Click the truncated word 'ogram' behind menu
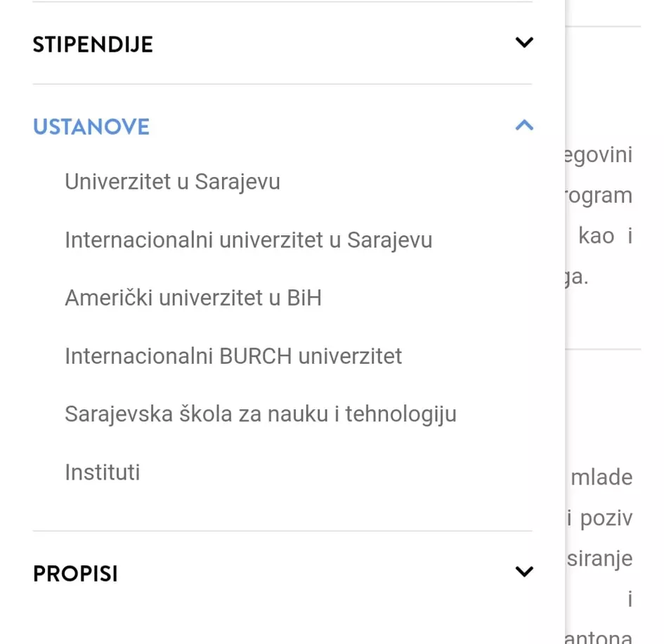Screen dimensions: 664x644 (x=599, y=195)
